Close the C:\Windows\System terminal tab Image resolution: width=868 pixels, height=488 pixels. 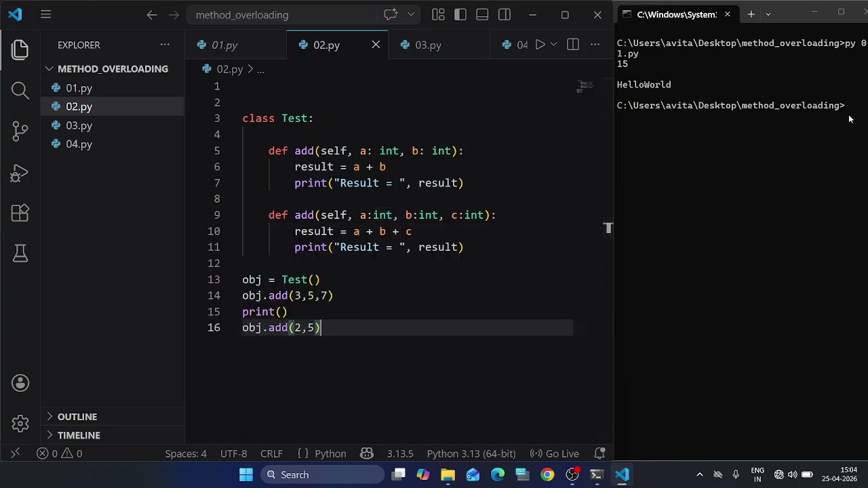click(x=727, y=14)
